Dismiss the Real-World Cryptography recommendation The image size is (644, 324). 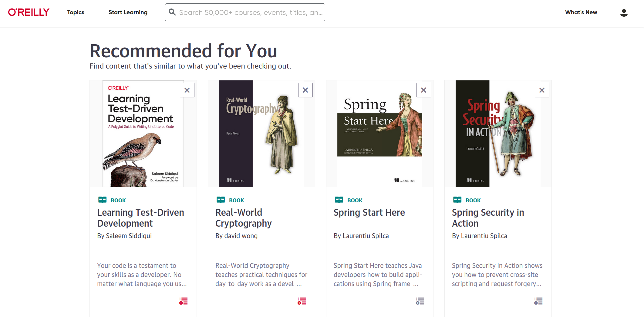tap(305, 90)
